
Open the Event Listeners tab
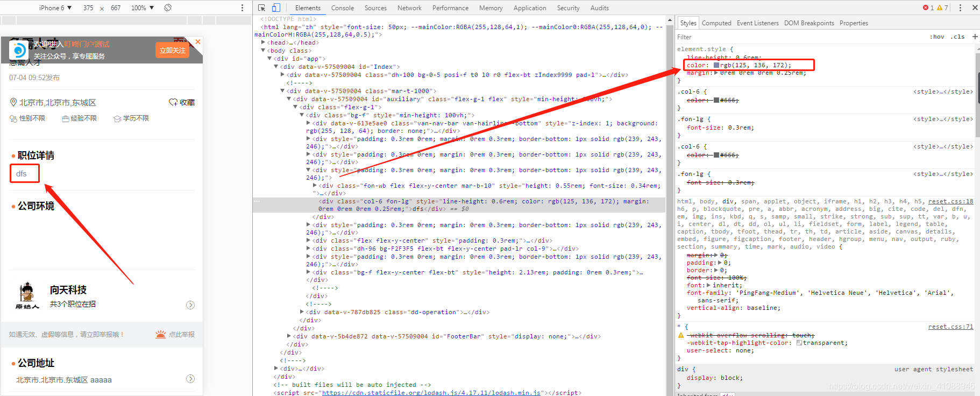pyautogui.click(x=758, y=23)
